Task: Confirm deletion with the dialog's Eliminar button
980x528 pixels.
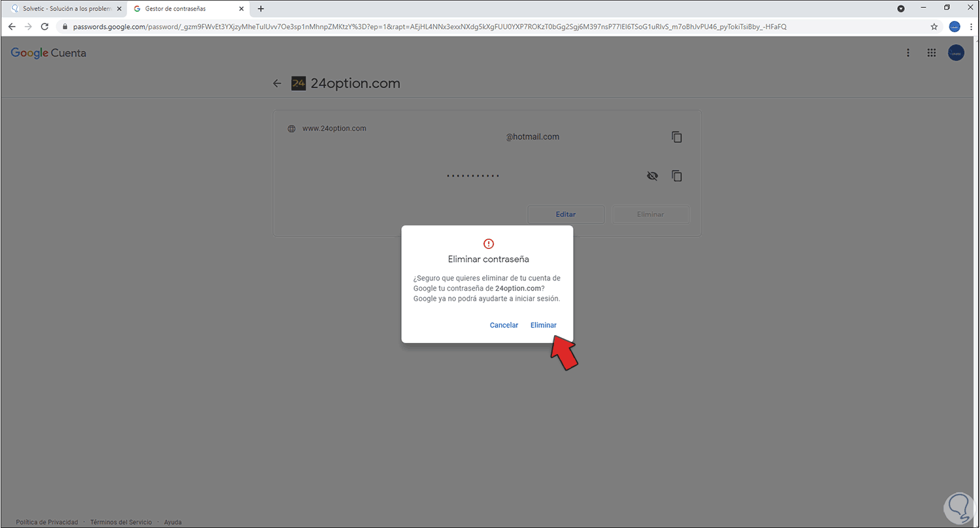Action: click(x=543, y=325)
